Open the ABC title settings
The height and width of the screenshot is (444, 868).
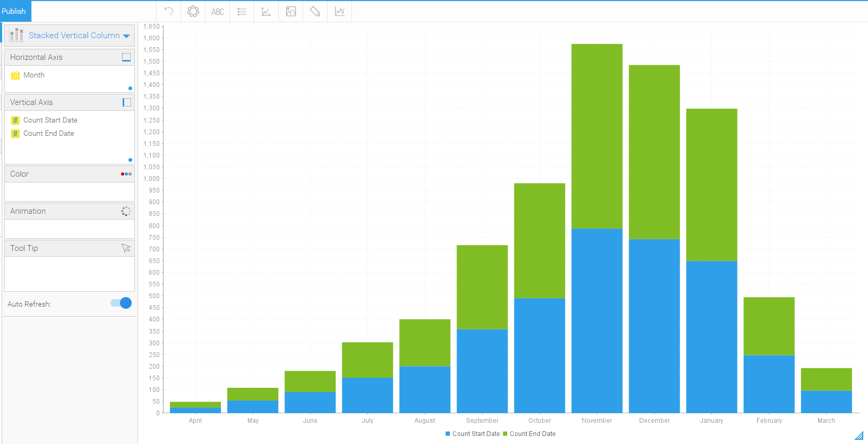click(218, 12)
